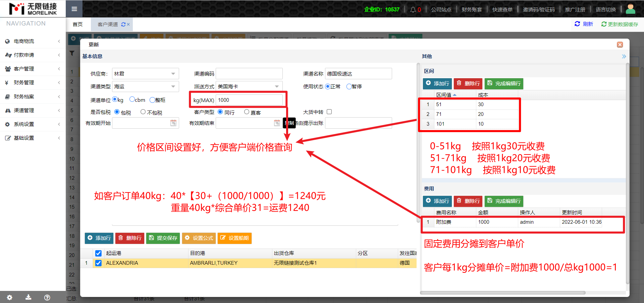Click 完成编辑行 in the 费用 section
The height and width of the screenshot is (303, 644).
(x=504, y=201)
